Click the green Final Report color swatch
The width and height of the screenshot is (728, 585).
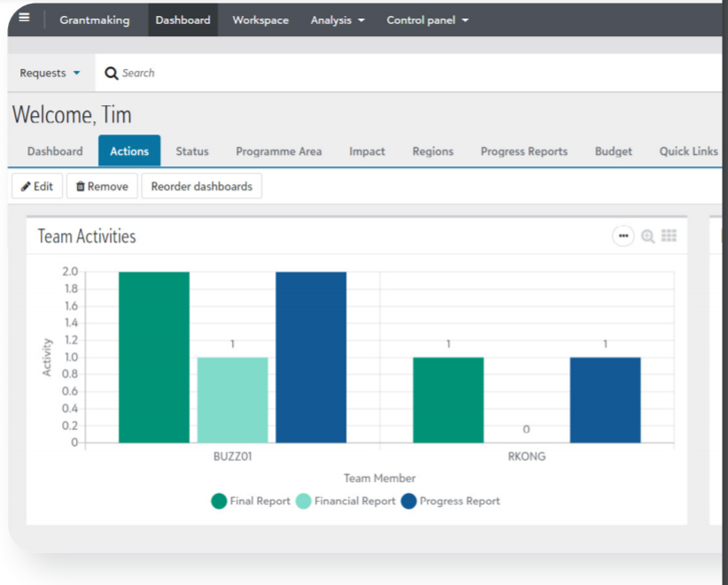tap(219, 501)
